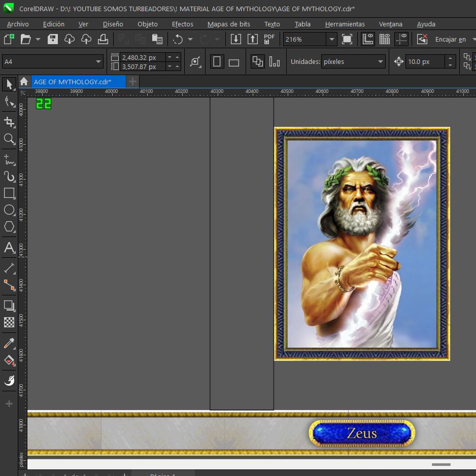Click the Welcome screen home tab
This screenshot has width=476, height=476.
[x=24, y=82]
